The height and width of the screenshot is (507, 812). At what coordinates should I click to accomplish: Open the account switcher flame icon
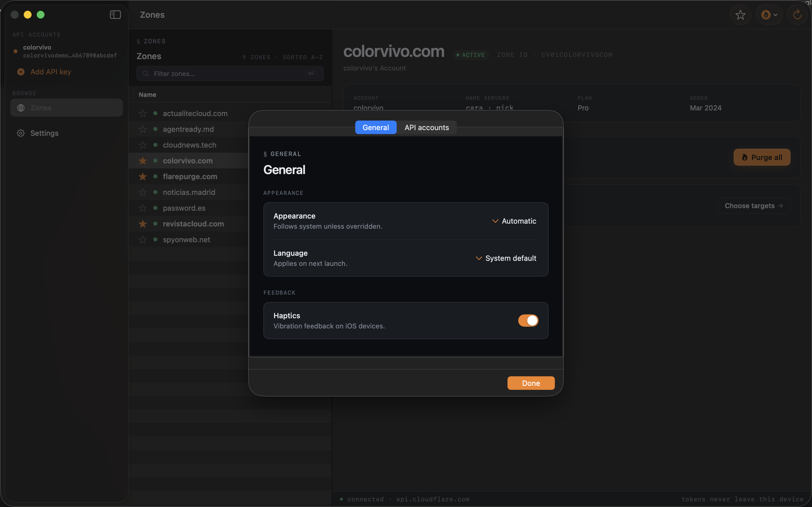coord(766,15)
